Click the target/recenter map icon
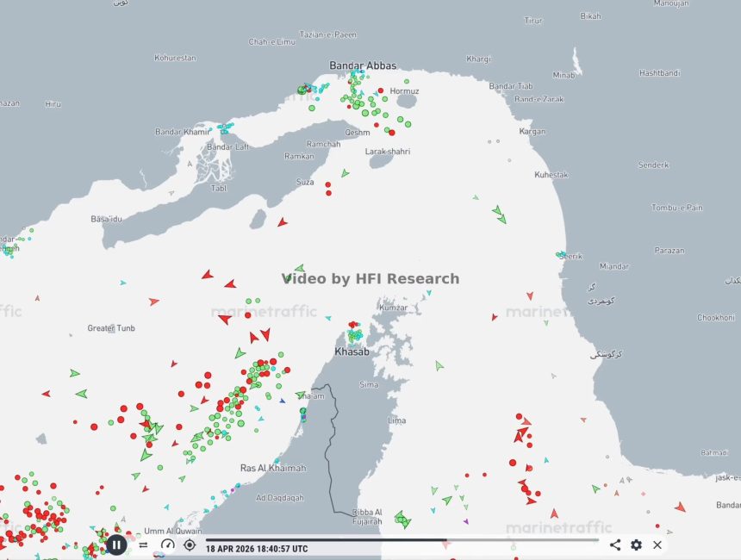Viewport: 741px width, 560px height. [190, 544]
